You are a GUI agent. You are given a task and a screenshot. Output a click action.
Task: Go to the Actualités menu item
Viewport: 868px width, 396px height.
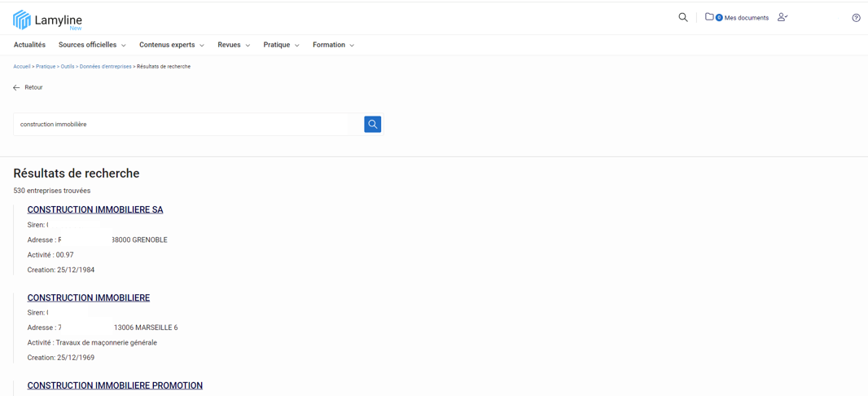pyautogui.click(x=29, y=45)
